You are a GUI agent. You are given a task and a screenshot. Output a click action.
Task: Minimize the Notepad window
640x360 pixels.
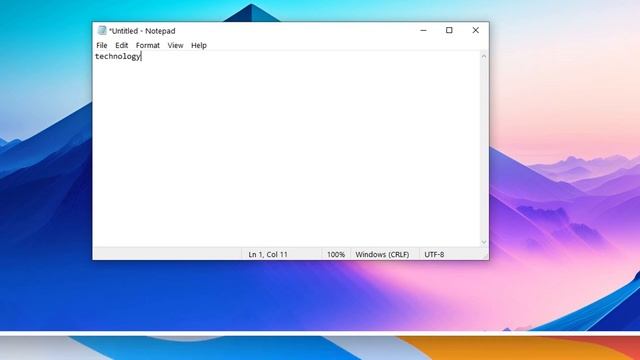[x=423, y=30]
